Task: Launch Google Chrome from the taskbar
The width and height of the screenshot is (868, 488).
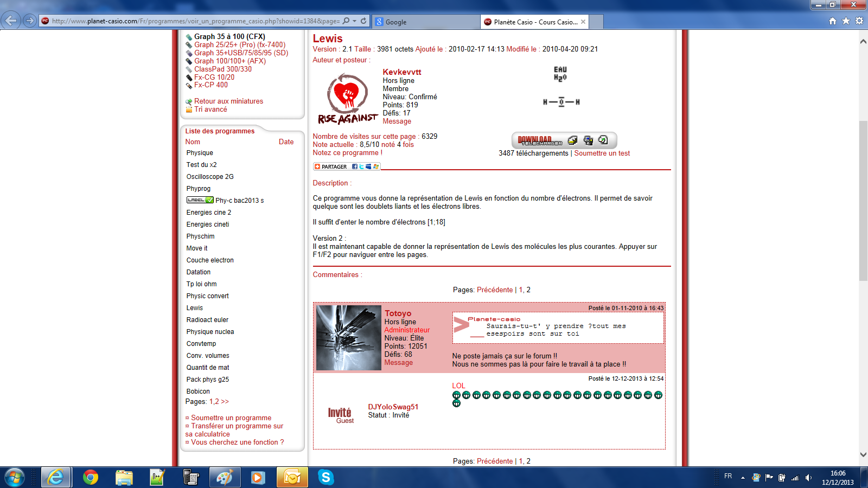Action: pos(91,478)
